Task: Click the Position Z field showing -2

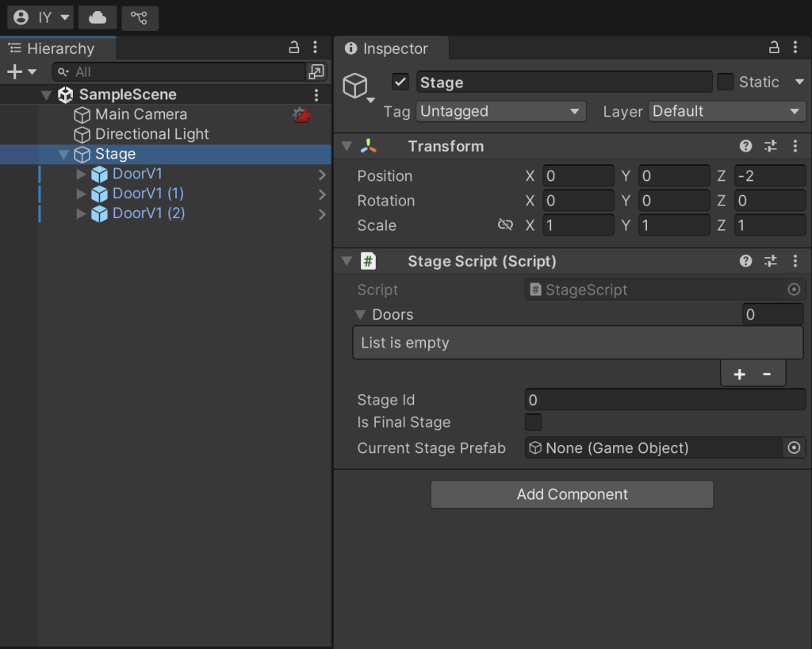Action: tap(769, 176)
